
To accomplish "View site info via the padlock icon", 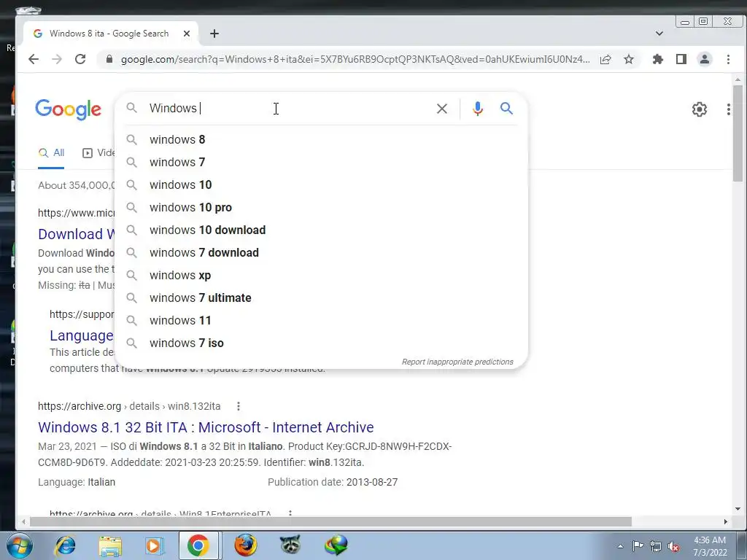I will click(109, 59).
